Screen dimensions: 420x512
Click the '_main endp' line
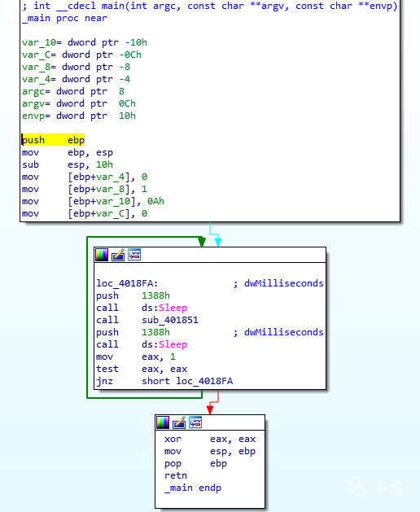tap(193, 488)
